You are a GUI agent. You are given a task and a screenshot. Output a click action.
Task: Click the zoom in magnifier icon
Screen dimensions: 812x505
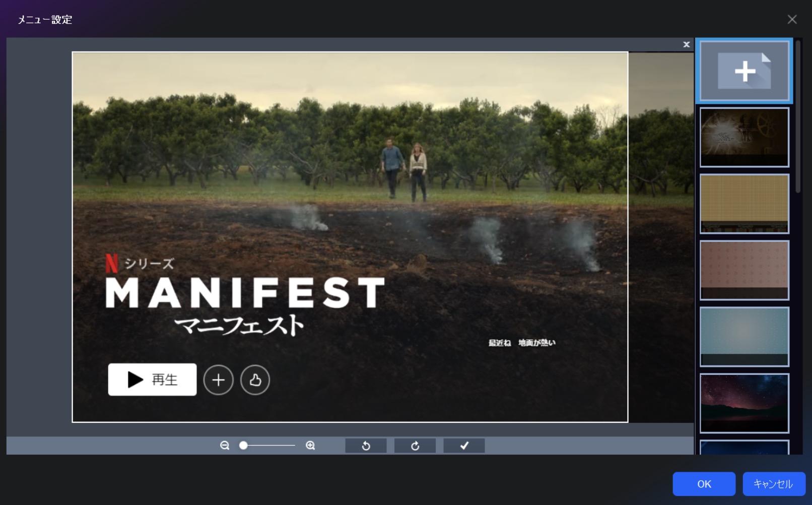coord(310,446)
